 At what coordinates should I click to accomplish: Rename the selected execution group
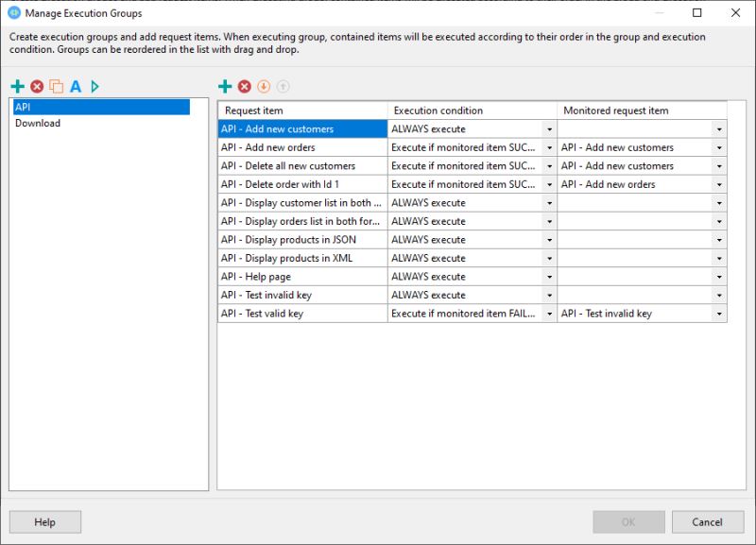coord(76,87)
